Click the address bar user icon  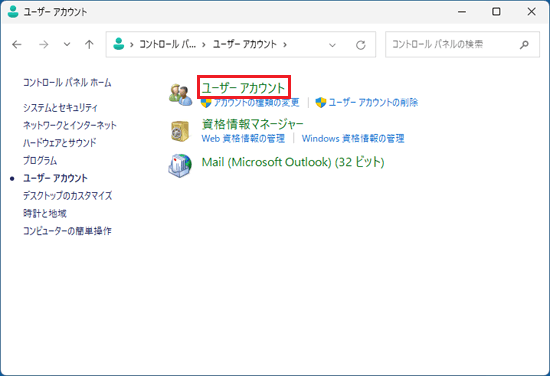point(119,44)
